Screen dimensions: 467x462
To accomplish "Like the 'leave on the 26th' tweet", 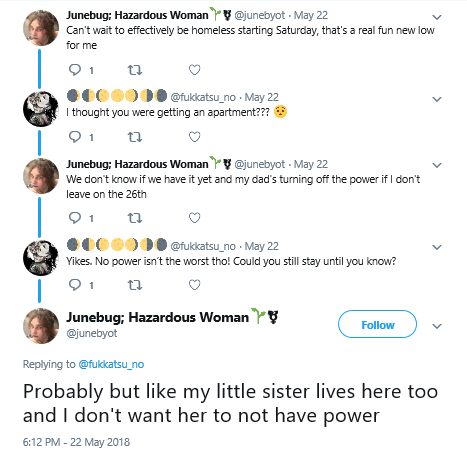I will [x=195, y=218].
